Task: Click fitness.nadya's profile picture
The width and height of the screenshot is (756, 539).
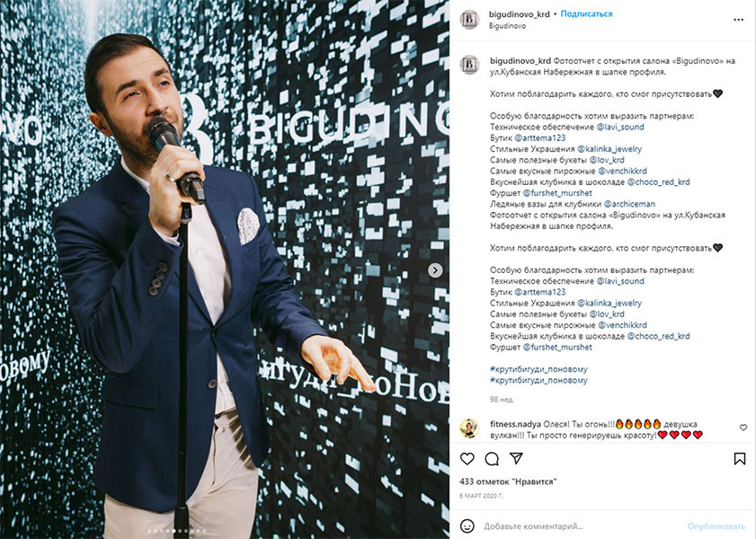Action: (469, 429)
